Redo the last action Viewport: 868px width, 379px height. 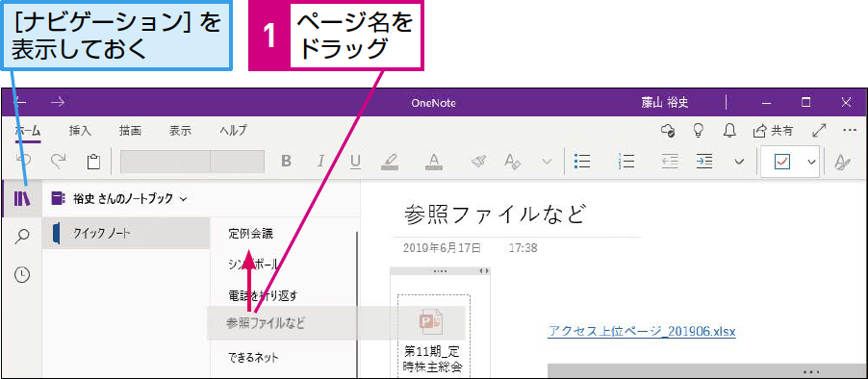[x=58, y=161]
